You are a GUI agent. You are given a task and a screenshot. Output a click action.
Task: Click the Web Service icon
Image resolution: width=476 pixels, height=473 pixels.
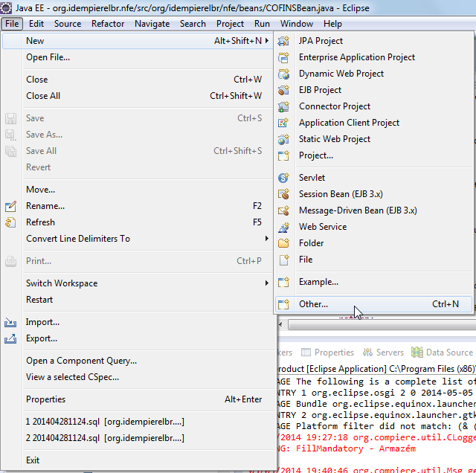pos(283,227)
